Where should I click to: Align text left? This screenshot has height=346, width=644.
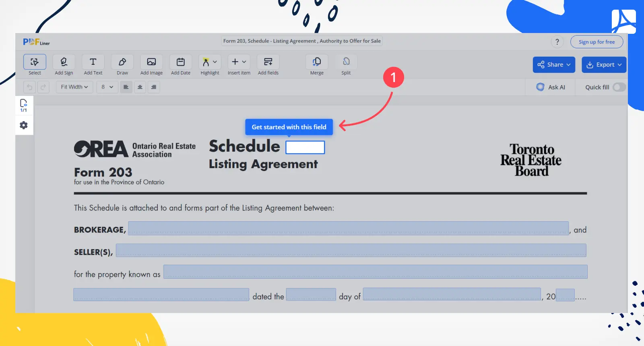click(126, 87)
